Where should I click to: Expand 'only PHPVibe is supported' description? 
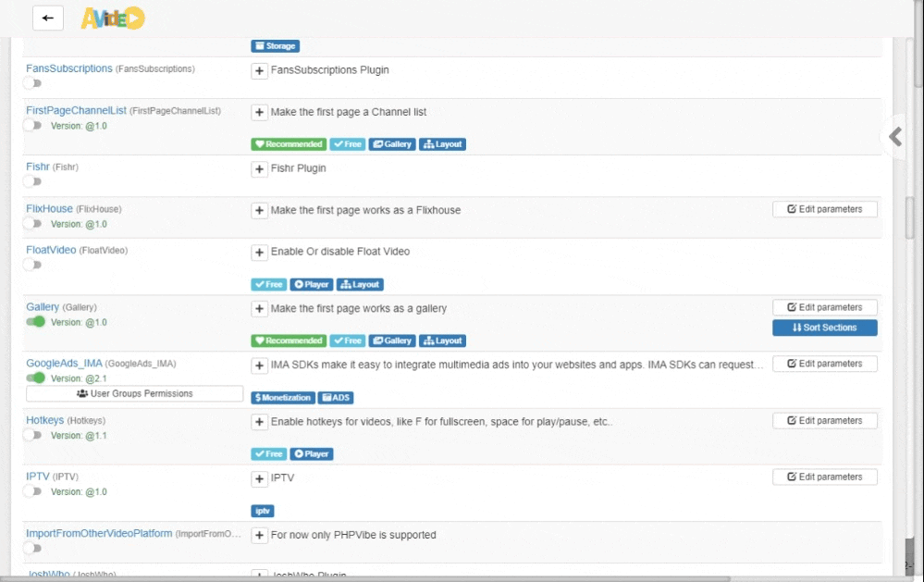tap(259, 536)
